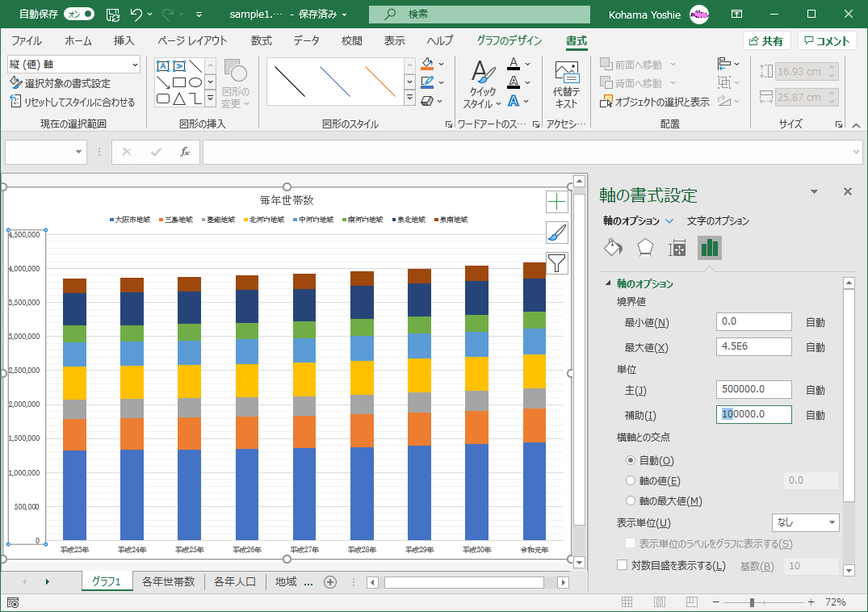Open the chart element selector 縦 (値) 軸 dropdown
The image size is (868, 612).
pyautogui.click(x=134, y=65)
